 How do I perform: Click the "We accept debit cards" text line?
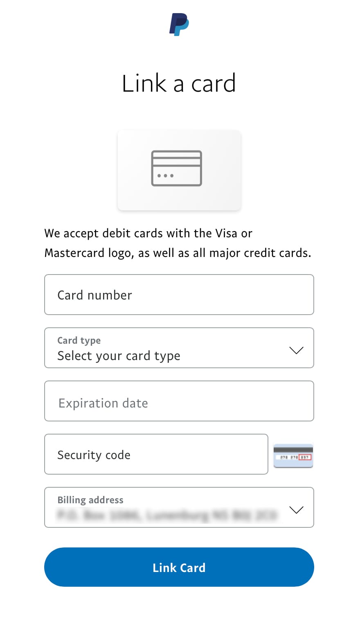pos(148,233)
